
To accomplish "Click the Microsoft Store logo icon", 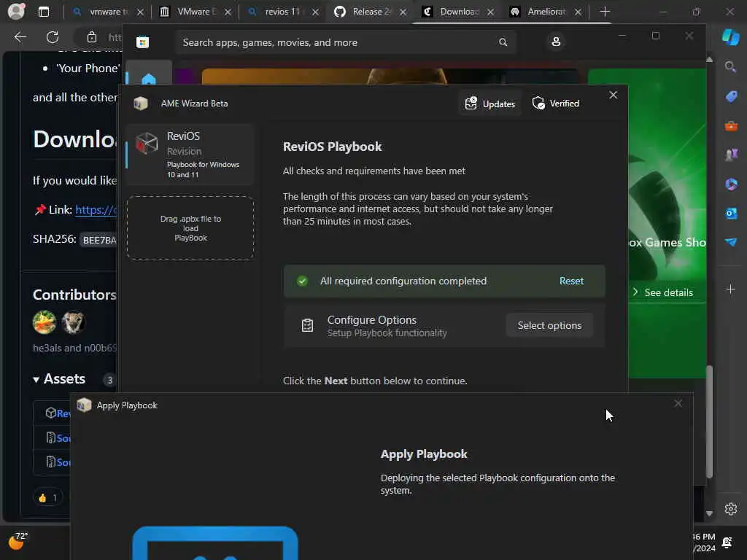I will (x=142, y=42).
